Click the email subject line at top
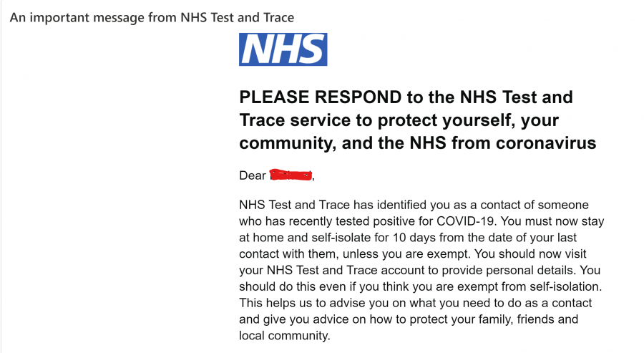Screen dimensions: 644x353 coord(152,17)
